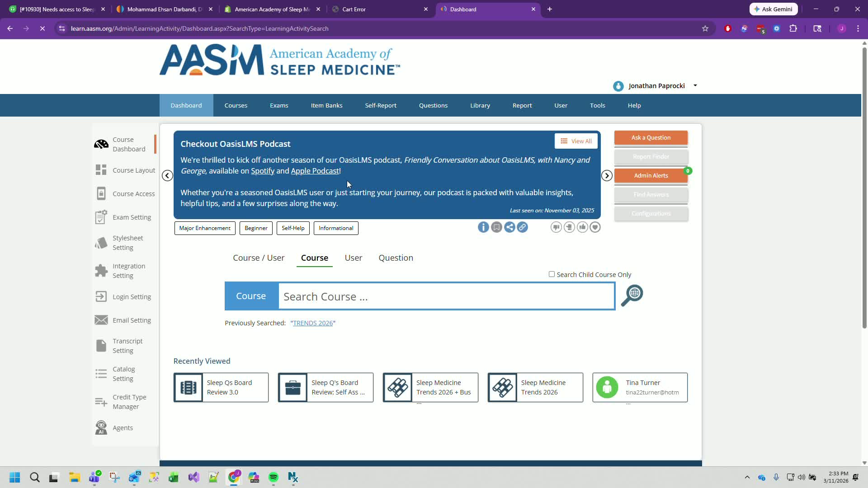Viewport: 868px width, 488px height.
Task: Bookmark the podcast announcement
Action: pyautogui.click(x=496, y=227)
